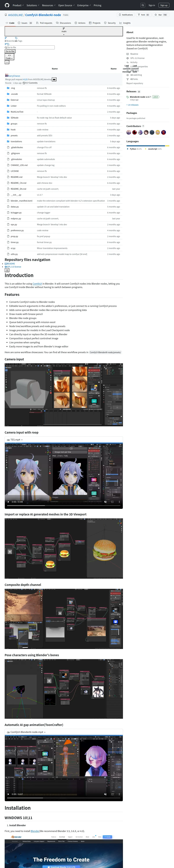The image size is (174, 868).
Task: Toggle fullscreen on the TES.mp4 video
Action: tap(112, 502)
